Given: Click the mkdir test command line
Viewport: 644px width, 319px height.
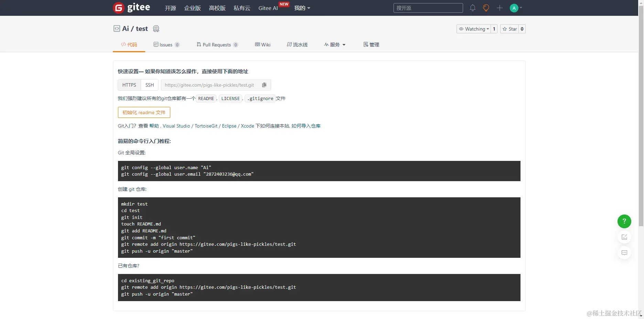Looking at the screenshot, I should (134, 204).
